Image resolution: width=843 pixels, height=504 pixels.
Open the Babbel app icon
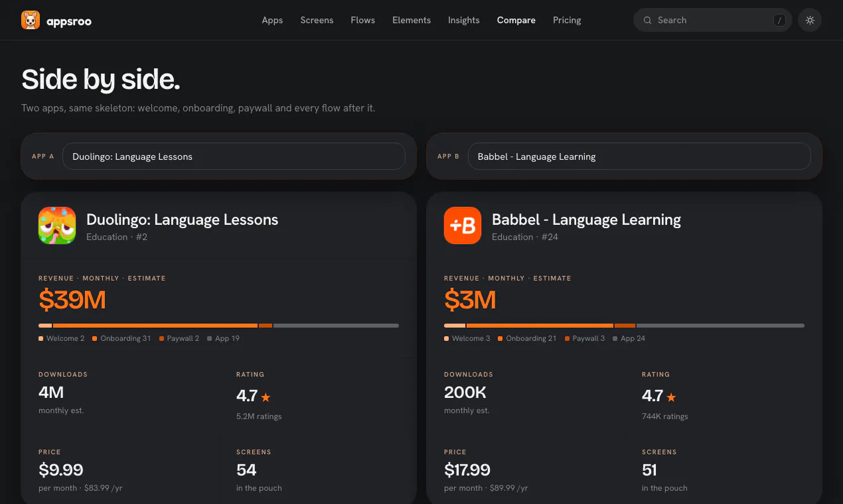coord(463,225)
